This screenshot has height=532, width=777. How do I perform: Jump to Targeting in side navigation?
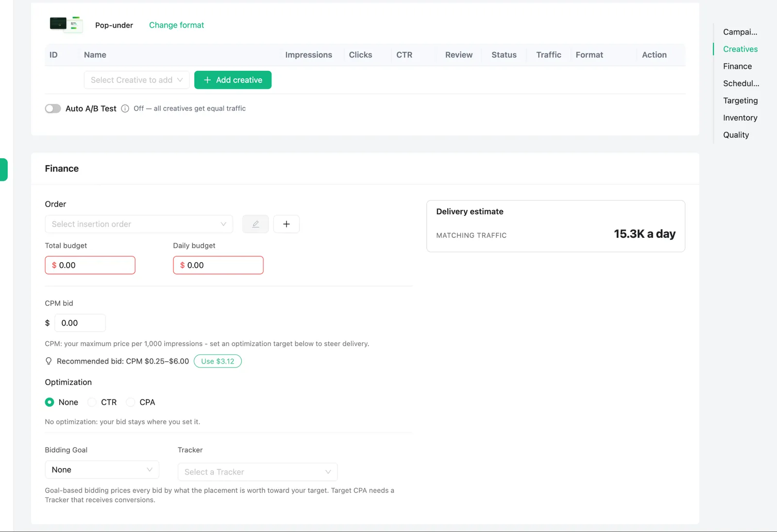pos(740,100)
